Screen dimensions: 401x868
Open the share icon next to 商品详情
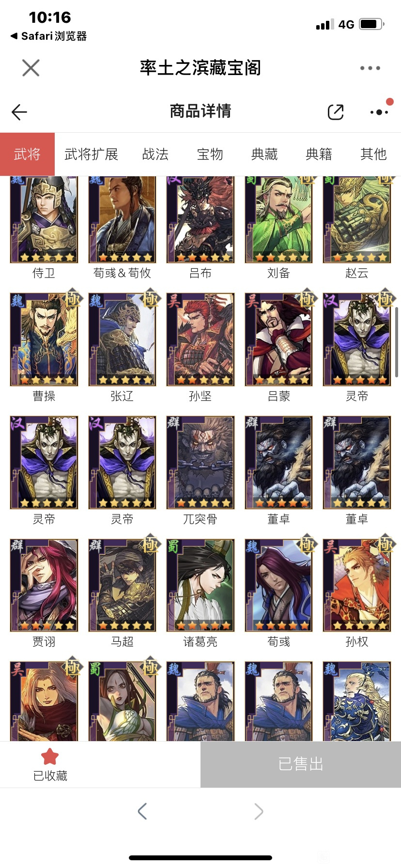(x=336, y=112)
